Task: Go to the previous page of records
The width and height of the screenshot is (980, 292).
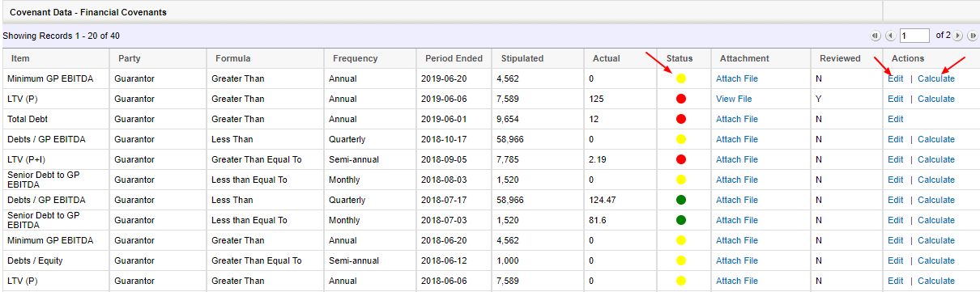Action: 889,36
